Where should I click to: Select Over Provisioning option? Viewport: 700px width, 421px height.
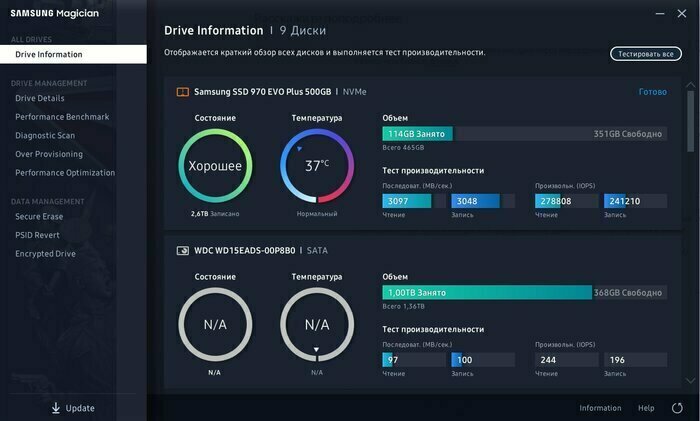click(49, 154)
